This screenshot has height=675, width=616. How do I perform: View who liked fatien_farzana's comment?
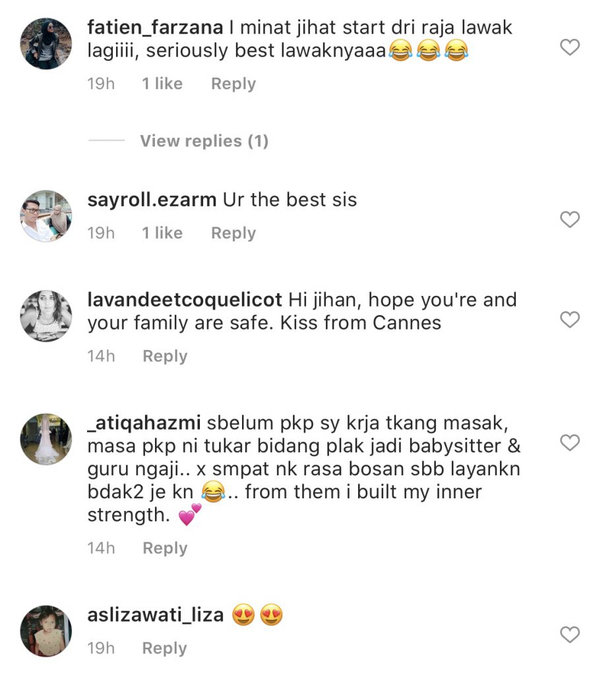point(162,84)
